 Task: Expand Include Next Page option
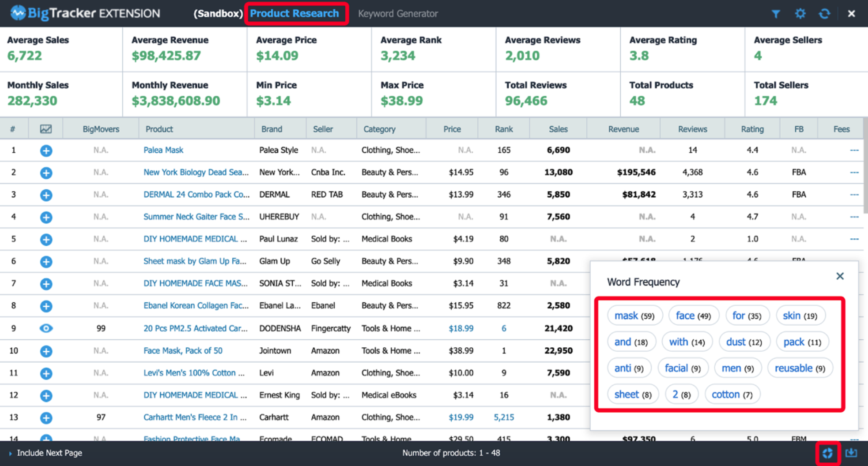tap(46, 453)
